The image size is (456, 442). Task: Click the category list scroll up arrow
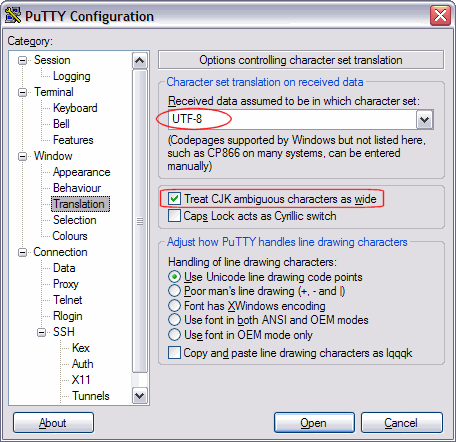click(140, 61)
